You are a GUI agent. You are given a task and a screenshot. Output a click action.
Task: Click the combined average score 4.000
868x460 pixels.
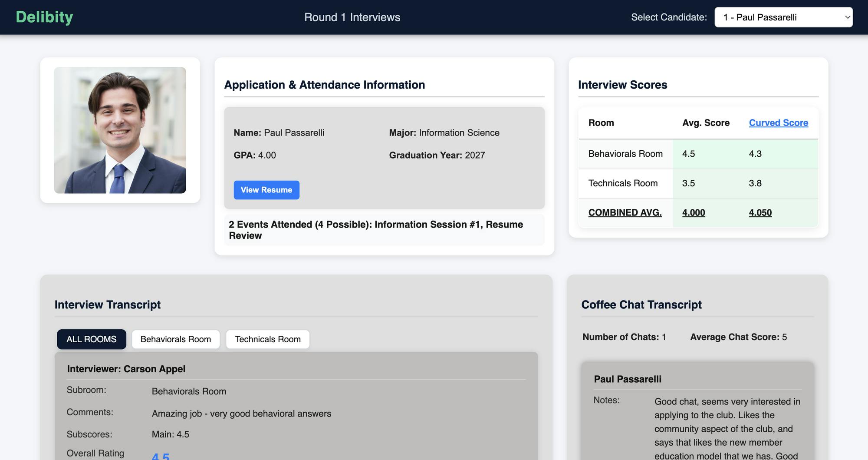pyautogui.click(x=693, y=213)
